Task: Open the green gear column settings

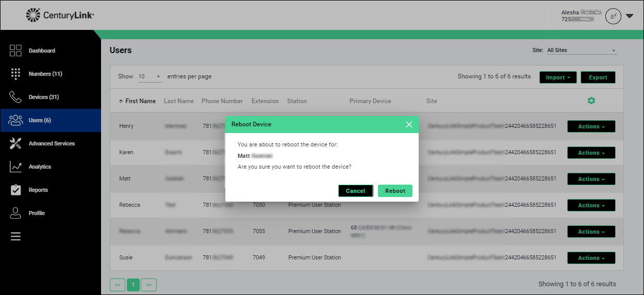Action: 591,101
